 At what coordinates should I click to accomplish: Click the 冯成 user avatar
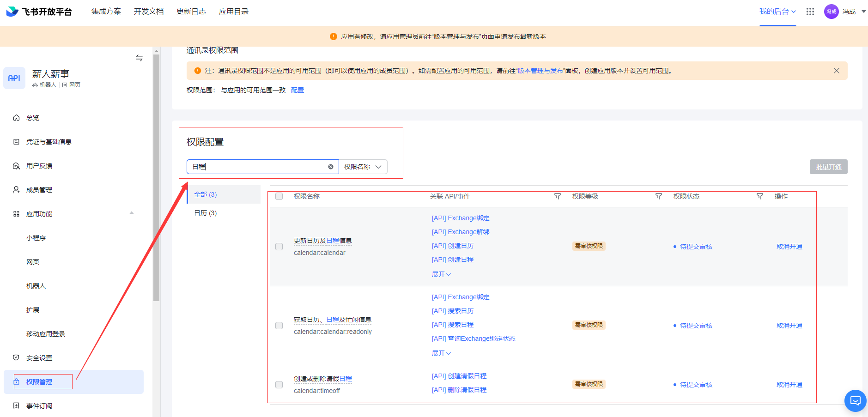coord(831,12)
